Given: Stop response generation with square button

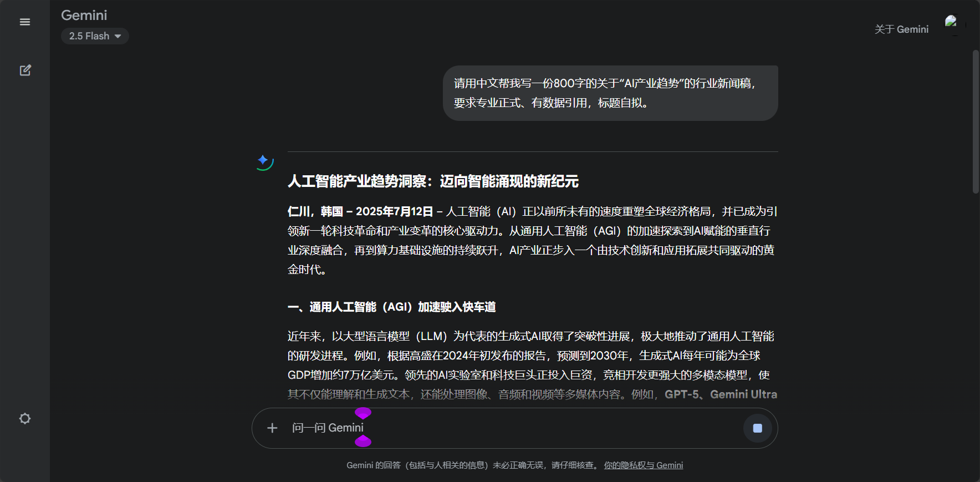Looking at the screenshot, I should [x=758, y=428].
